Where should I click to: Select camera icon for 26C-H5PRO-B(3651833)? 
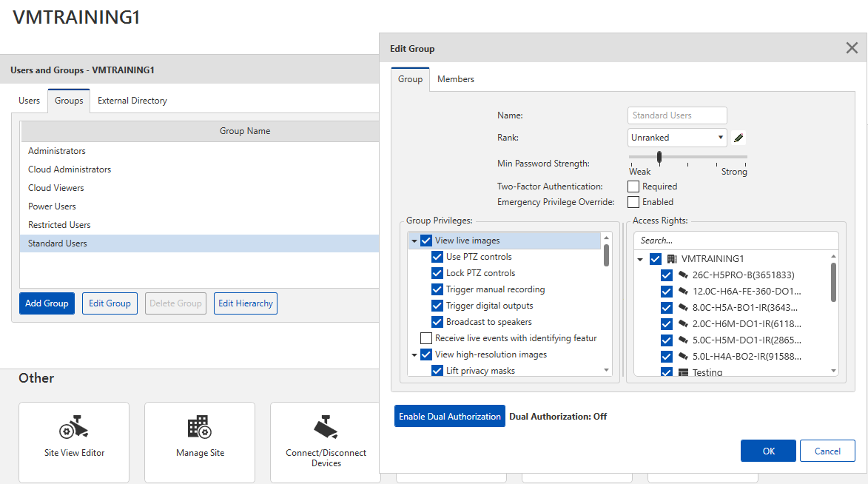click(x=683, y=275)
